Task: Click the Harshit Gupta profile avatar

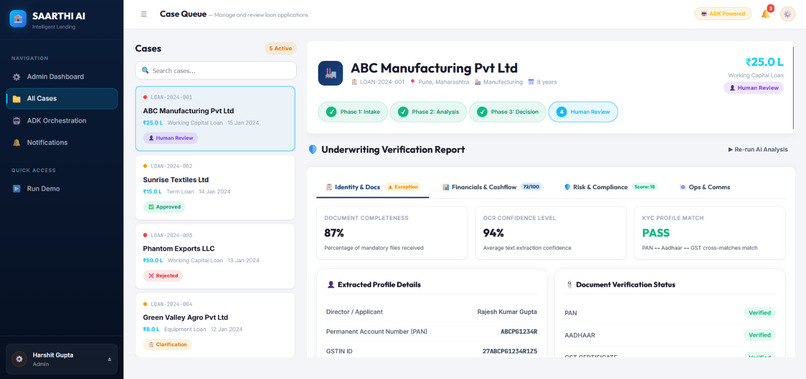Action: 20,359
